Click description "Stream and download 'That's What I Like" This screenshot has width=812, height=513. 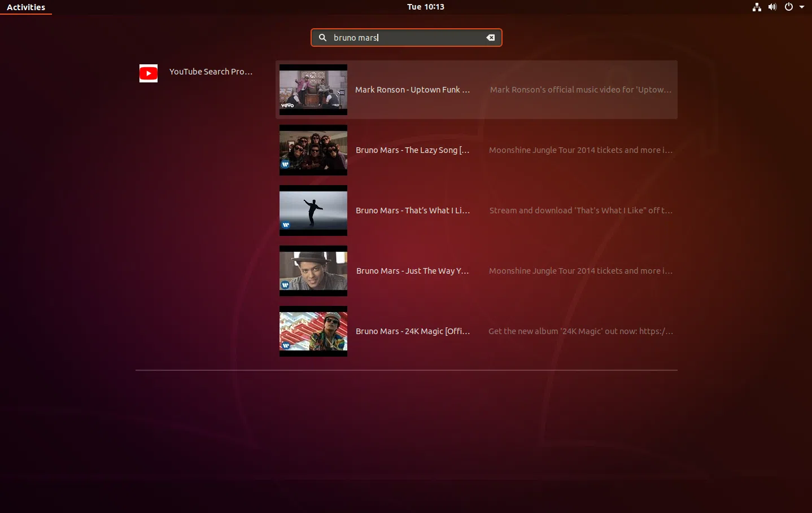coord(580,211)
